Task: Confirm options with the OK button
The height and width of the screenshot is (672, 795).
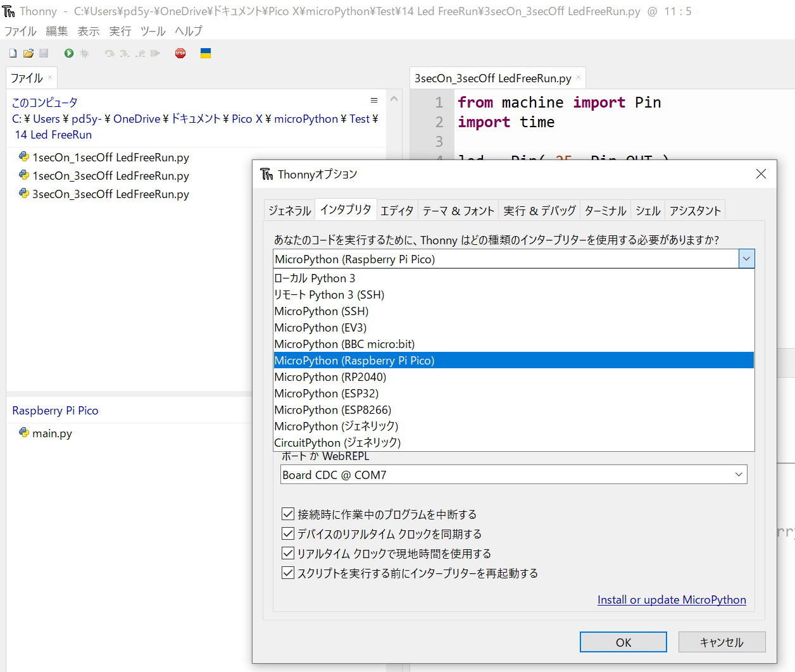Action: (x=623, y=642)
